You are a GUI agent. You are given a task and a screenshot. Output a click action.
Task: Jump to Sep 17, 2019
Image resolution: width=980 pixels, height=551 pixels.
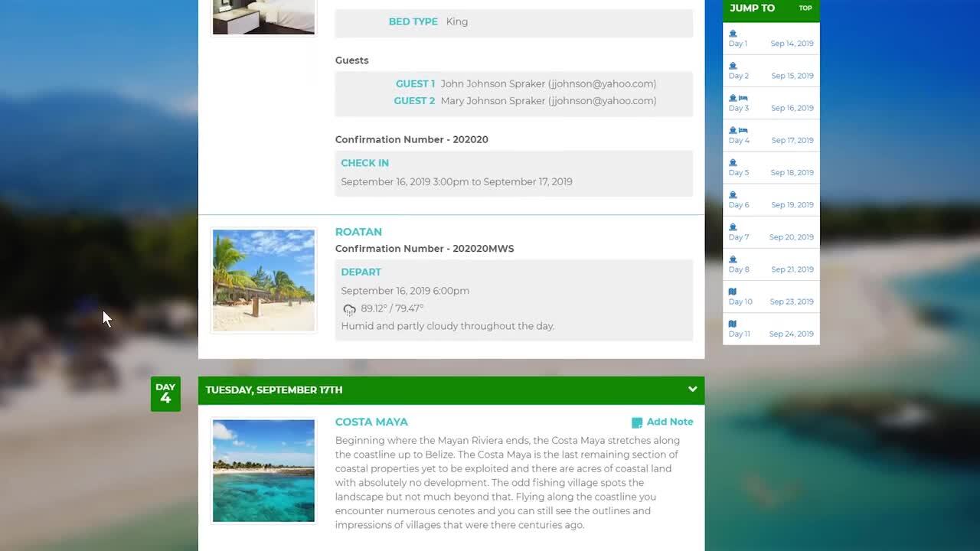click(792, 140)
